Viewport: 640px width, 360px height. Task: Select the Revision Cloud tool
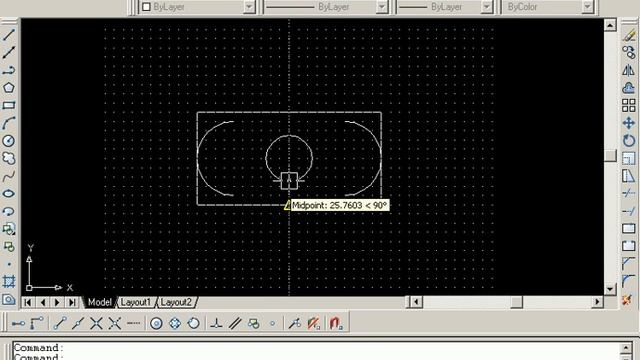tap(9, 158)
